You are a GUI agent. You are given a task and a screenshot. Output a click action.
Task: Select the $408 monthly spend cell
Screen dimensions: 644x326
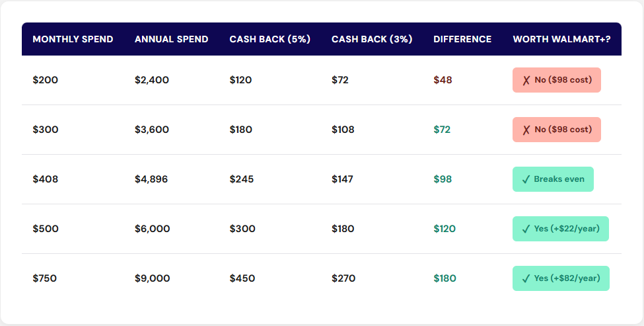(46, 179)
